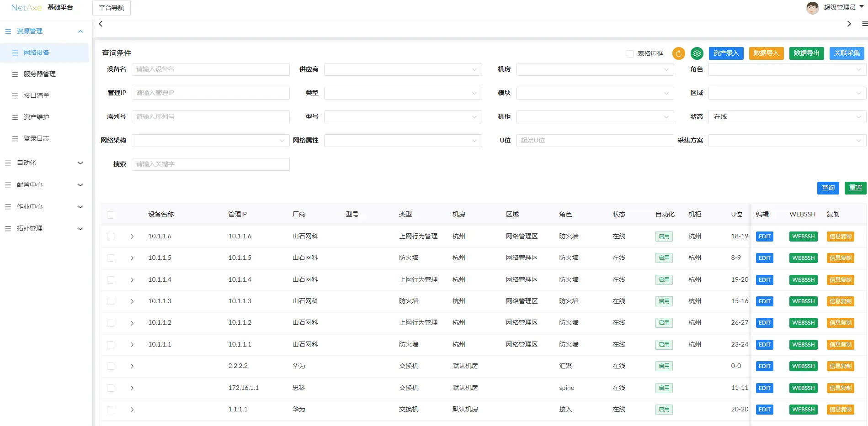The height and width of the screenshot is (426, 868).
Task: Click the list icon beside 接口清单
Action: point(15,96)
